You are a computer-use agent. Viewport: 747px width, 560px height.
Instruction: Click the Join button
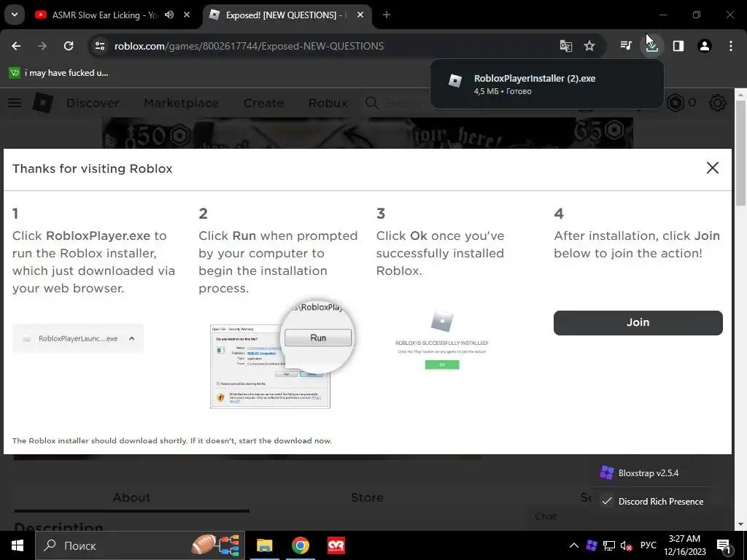[638, 322]
